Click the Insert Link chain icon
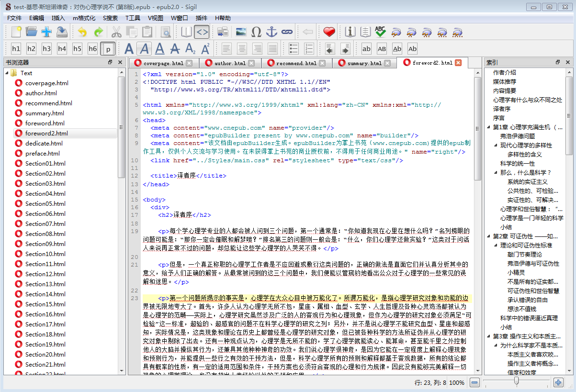Image resolution: width=576 pixels, height=392 pixels. click(x=286, y=32)
